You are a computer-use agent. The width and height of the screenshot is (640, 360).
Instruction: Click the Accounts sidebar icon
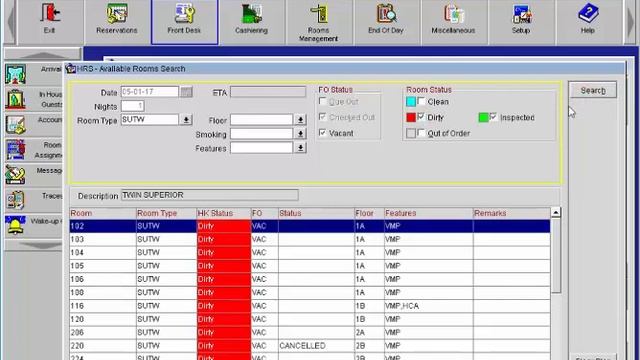click(16, 125)
